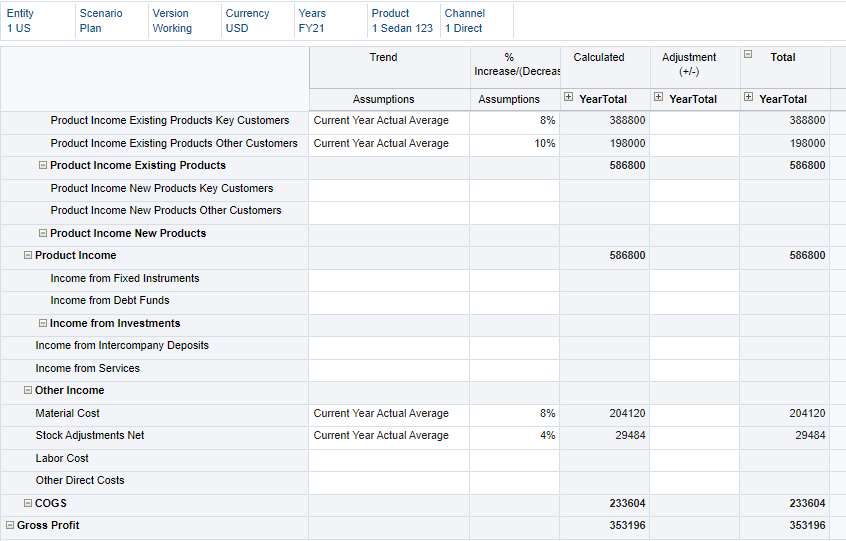Screen dimensions: 846x541
Task: Edit Material Cost percent increase cell
Action: (514, 413)
